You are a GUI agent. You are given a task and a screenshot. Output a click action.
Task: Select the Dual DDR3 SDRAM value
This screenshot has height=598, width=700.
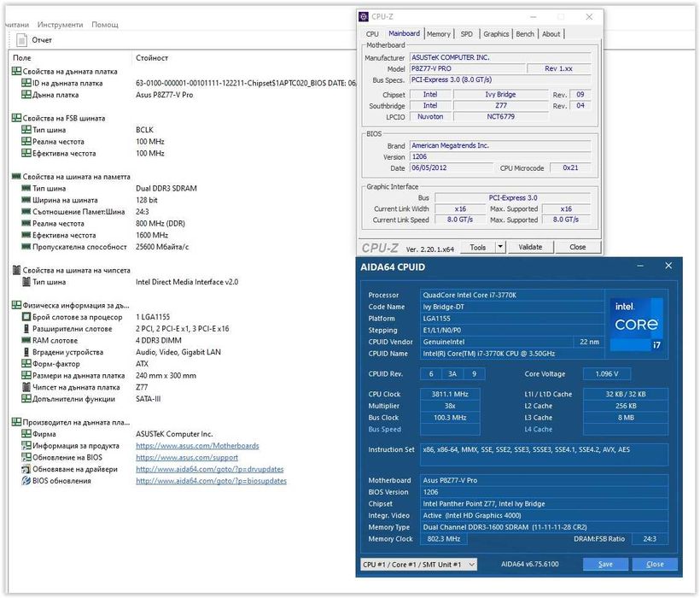(x=166, y=189)
